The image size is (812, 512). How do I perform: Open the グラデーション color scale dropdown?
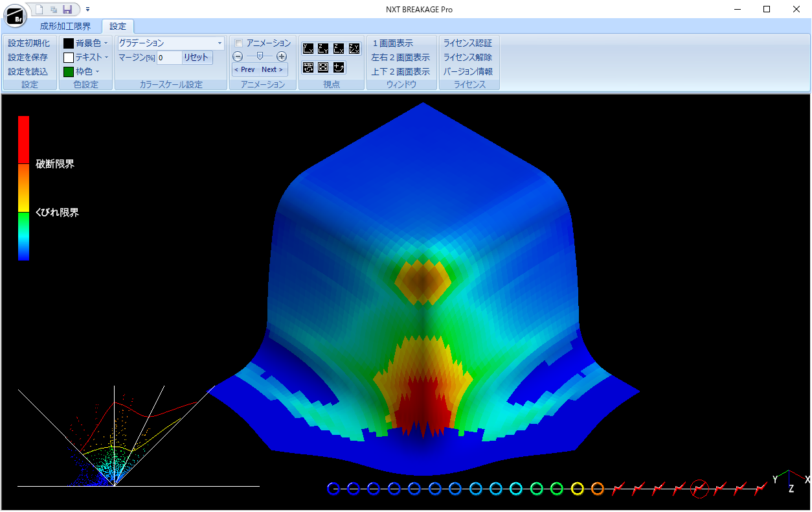(x=170, y=43)
